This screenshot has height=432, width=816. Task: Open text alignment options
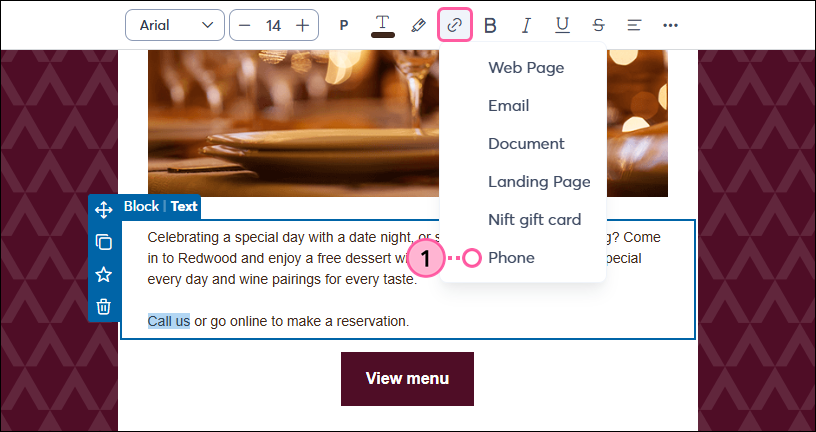634,25
